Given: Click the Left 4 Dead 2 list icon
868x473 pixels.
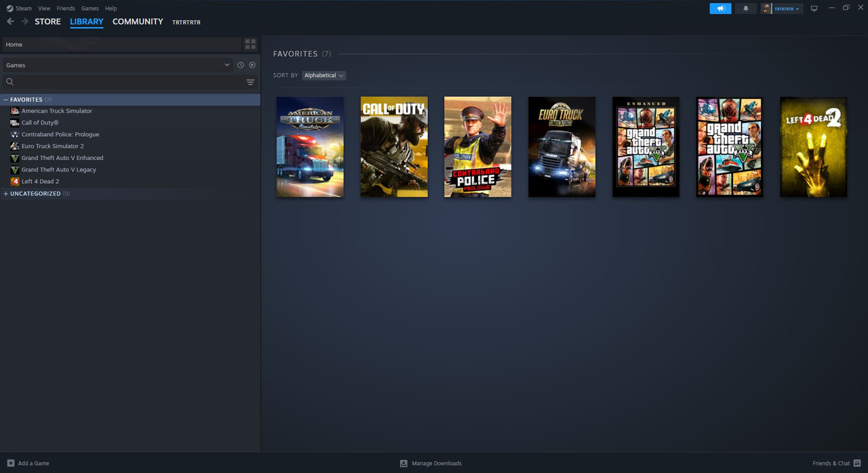Looking at the screenshot, I should coord(15,182).
